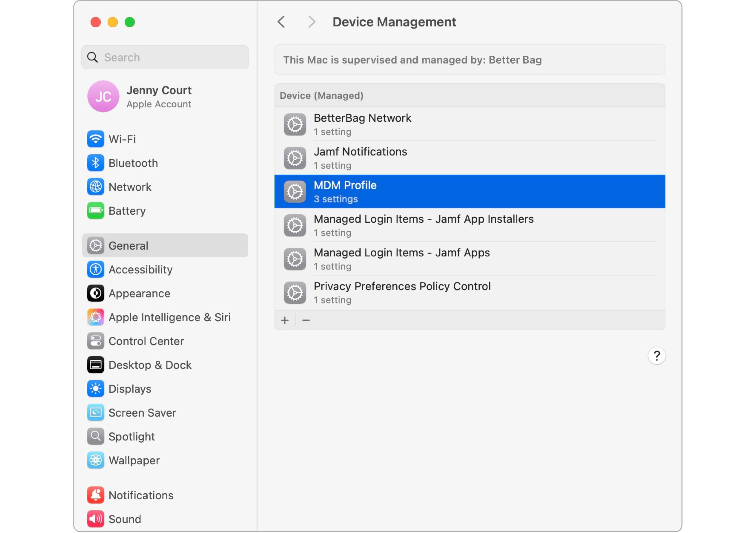Open the Network sidebar label
Viewport: 756px width, 533px height.
130,187
